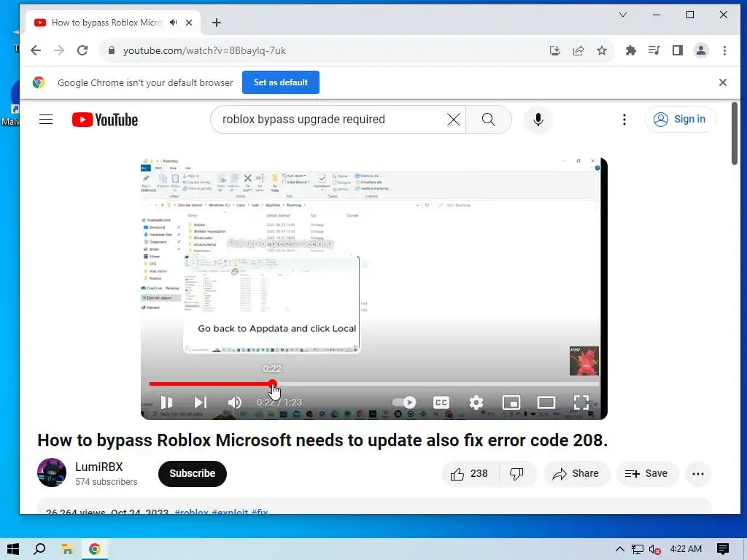Open the LumiRBX channel name link
The width and height of the screenshot is (747, 560).
(x=99, y=467)
